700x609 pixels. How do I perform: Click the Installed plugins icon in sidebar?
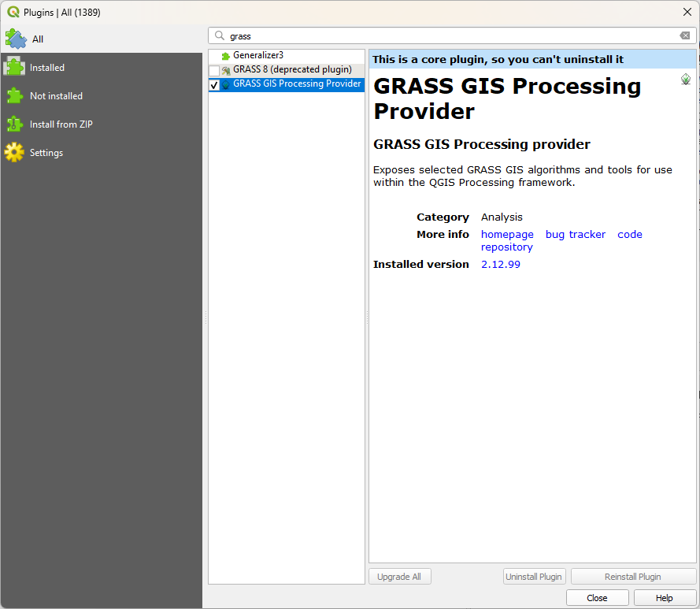pos(14,68)
